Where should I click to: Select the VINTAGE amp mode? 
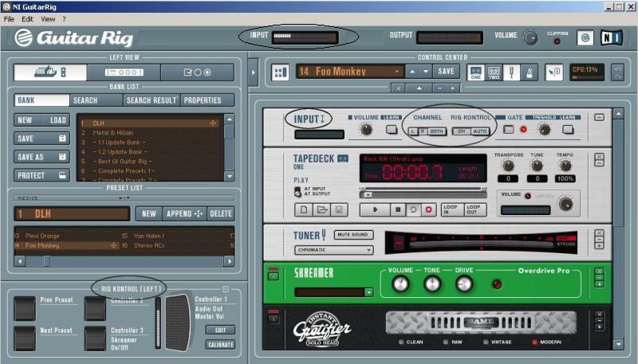coord(486,342)
